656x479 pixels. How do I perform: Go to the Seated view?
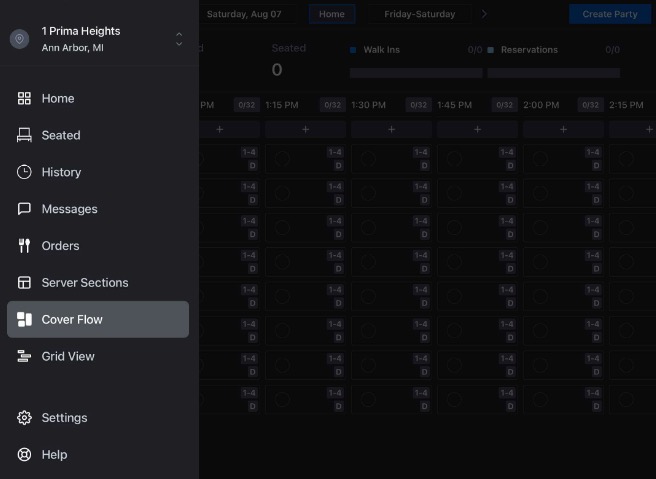pos(98,135)
